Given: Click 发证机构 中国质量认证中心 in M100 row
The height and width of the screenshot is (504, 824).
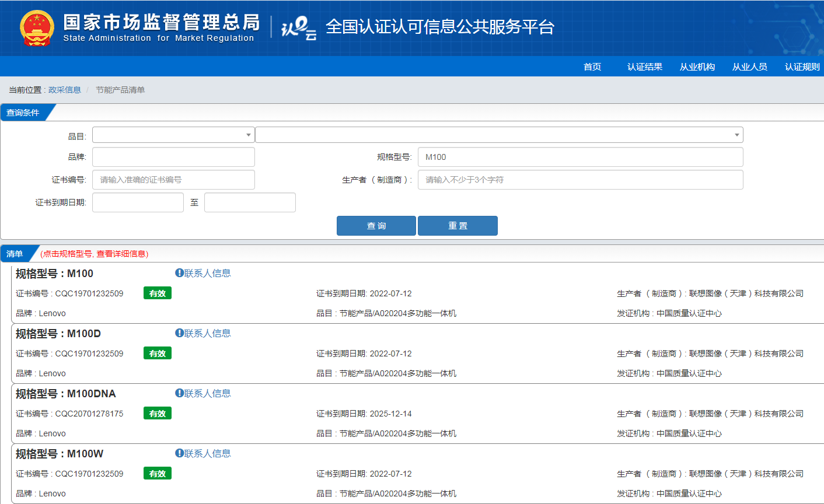Looking at the screenshot, I should [x=669, y=313].
